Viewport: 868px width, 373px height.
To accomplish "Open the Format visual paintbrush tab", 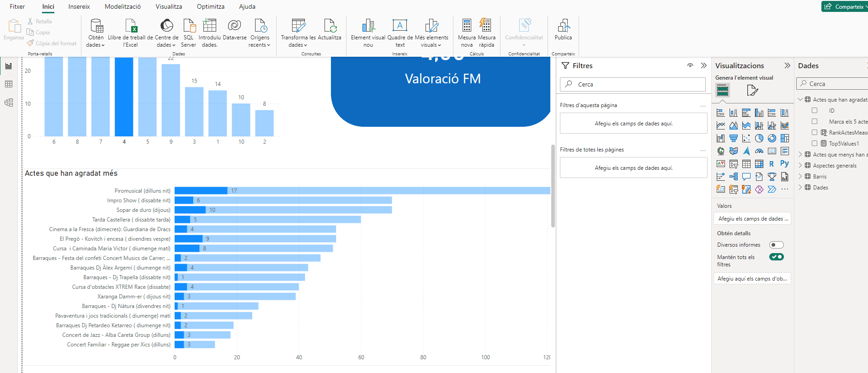I will click(x=752, y=90).
